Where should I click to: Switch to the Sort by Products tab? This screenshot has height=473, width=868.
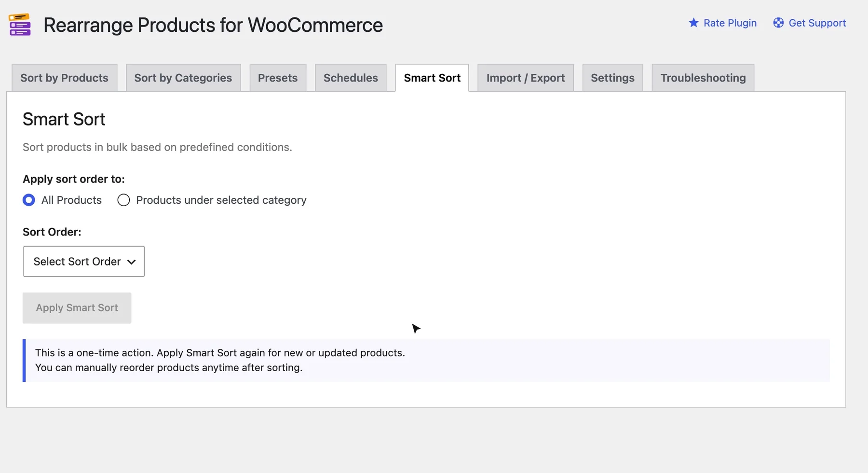pos(64,78)
